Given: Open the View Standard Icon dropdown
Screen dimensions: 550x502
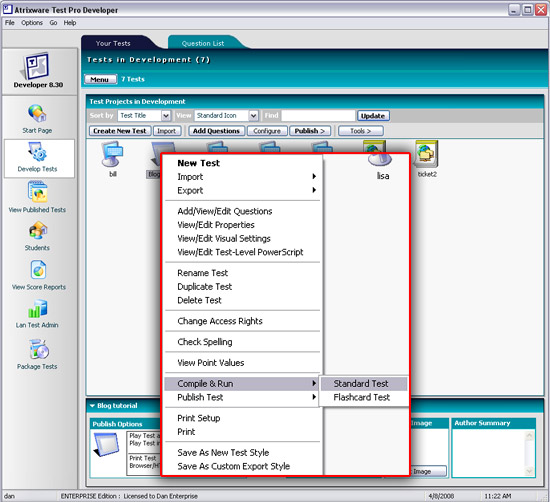Looking at the screenshot, I should pyautogui.click(x=254, y=115).
